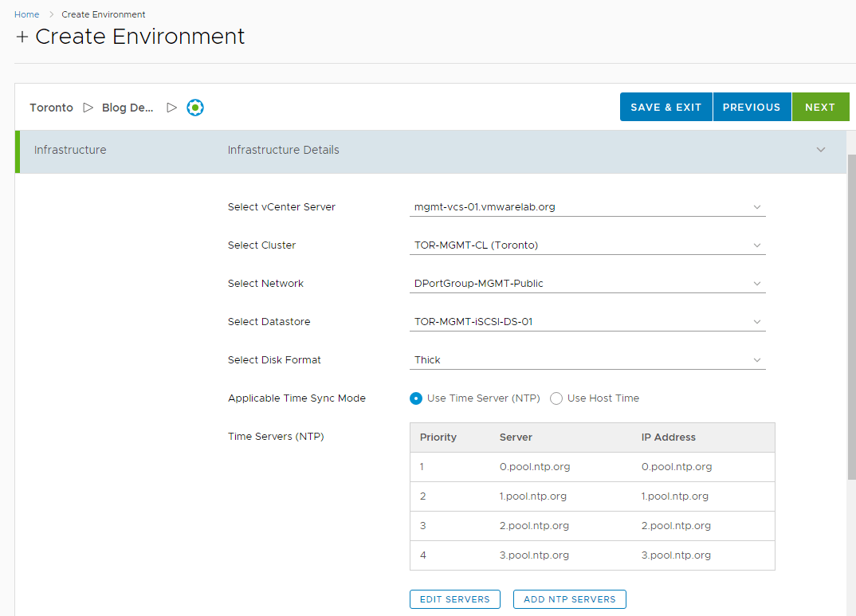Select Use Host Time radio button
The image size is (856, 616).
click(556, 398)
